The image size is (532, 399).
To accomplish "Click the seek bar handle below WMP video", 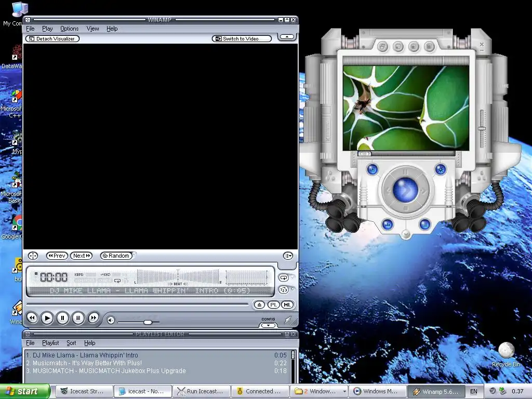I will point(365,154).
